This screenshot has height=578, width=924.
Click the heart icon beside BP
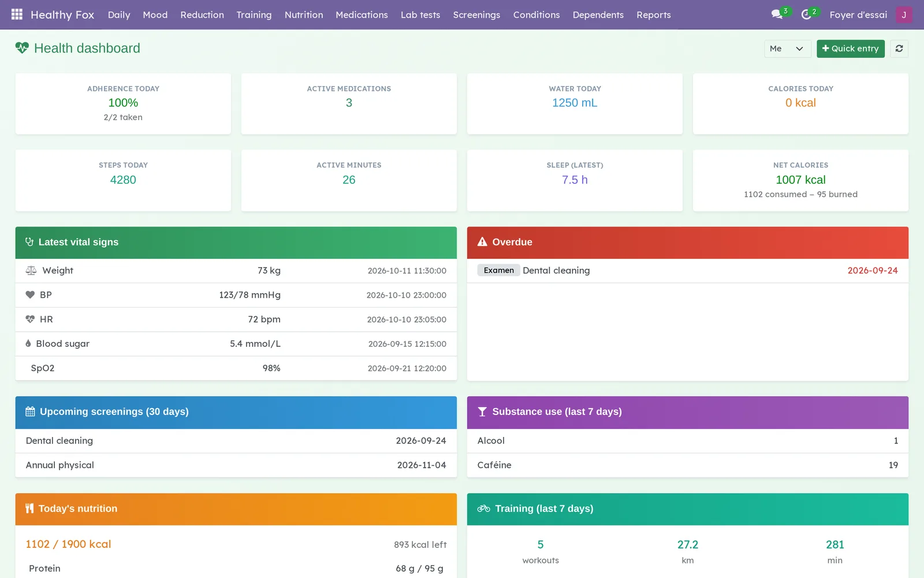[x=30, y=295]
